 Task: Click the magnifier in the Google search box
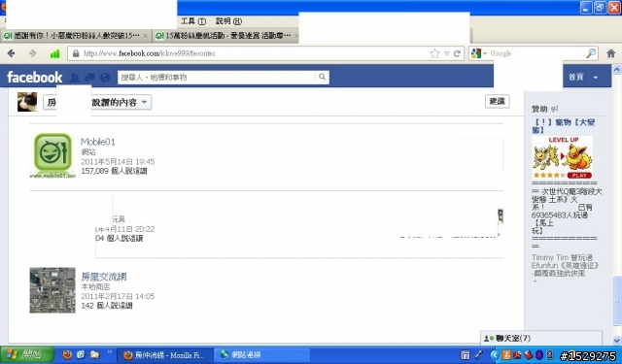click(591, 53)
